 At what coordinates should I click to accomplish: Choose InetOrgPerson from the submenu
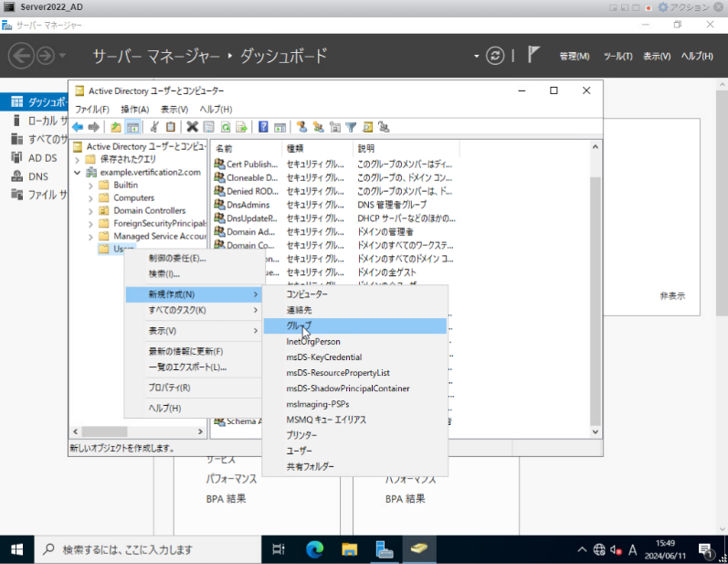355,342
